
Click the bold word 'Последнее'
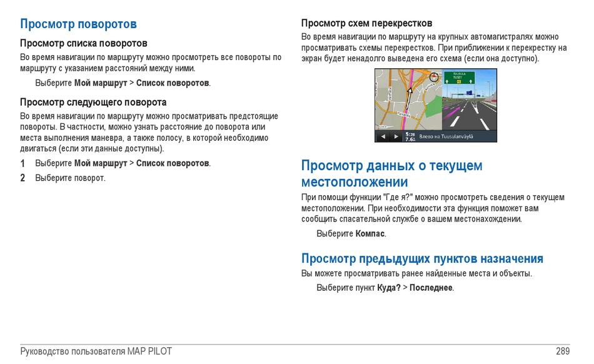(431, 288)
